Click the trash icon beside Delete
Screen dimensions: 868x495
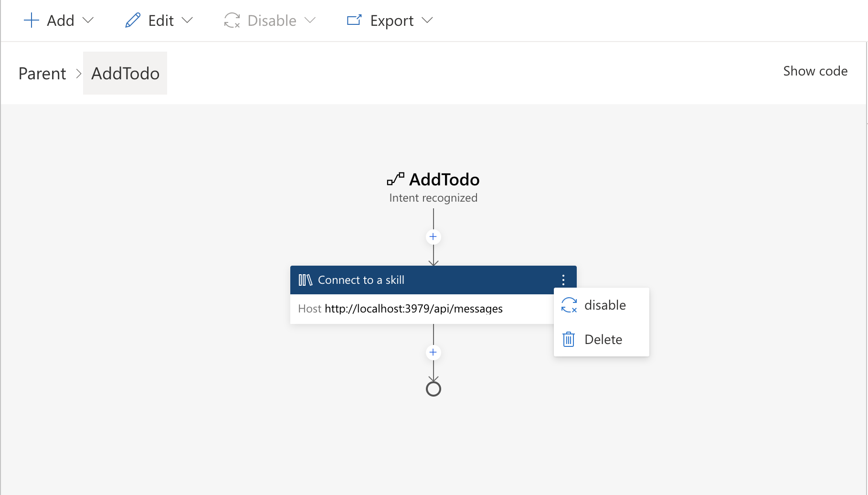pos(568,339)
